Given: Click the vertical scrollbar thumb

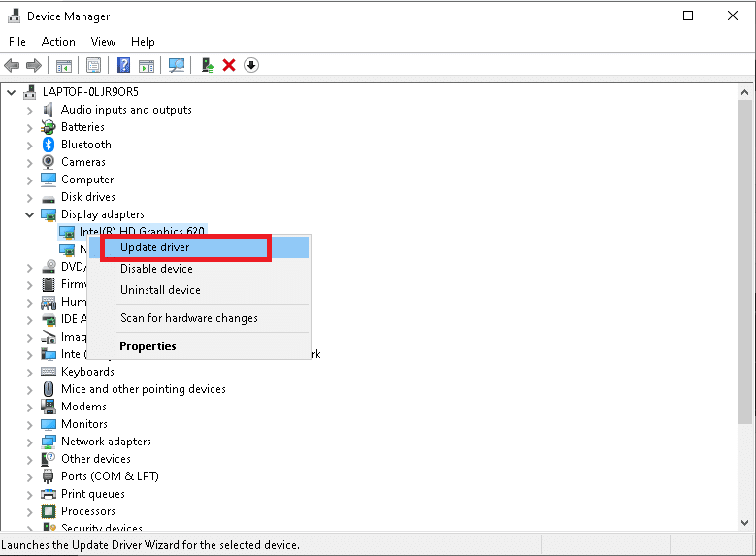Looking at the screenshot, I should pyautogui.click(x=746, y=262).
